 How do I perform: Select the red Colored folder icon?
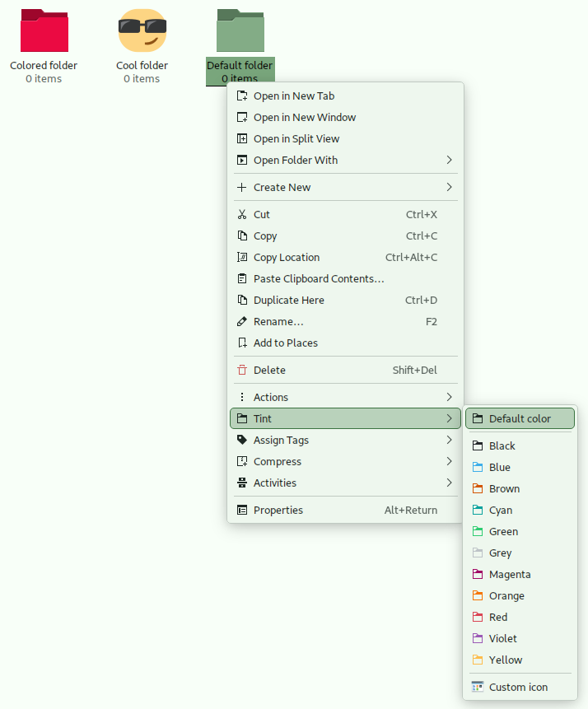[x=44, y=30]
